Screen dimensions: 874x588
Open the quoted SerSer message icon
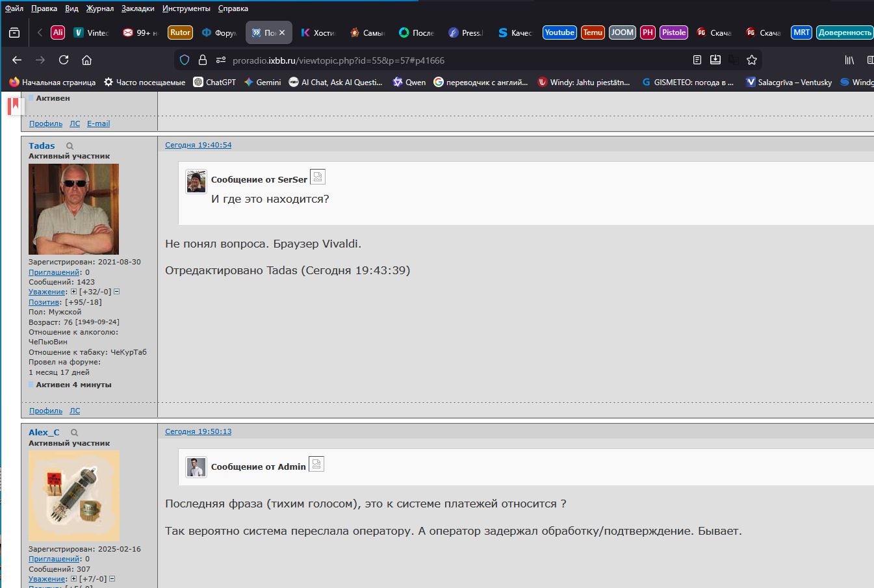(x=318, y=177)
